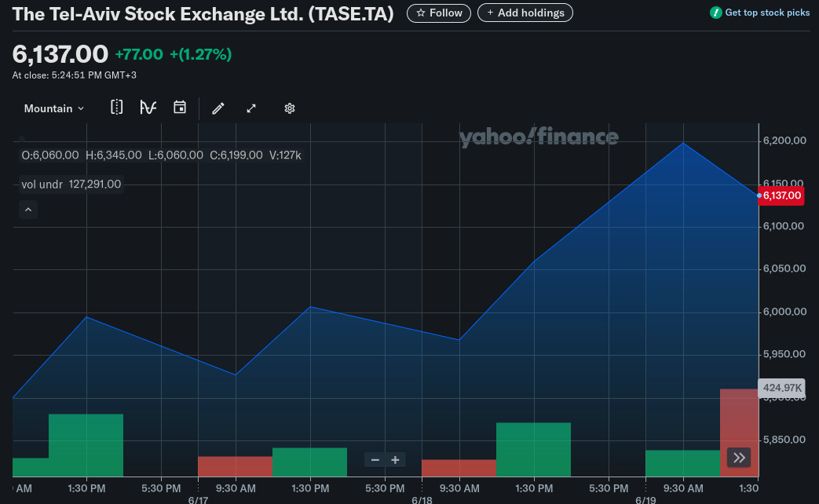Image resolution: width=819 pixels, height=504 pixels.
Task: Click the stock title TASE.TA heading
Action: click(203, 13)
